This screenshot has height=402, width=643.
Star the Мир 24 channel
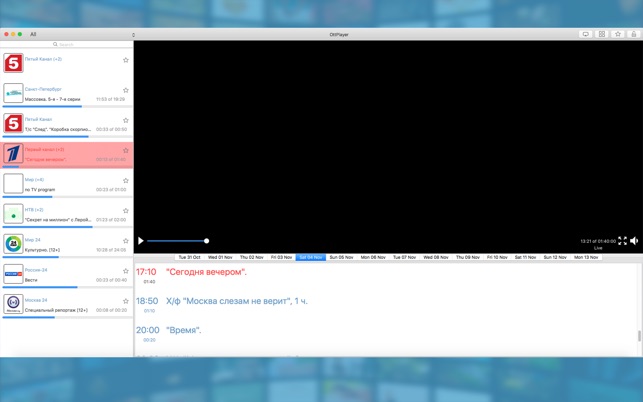click(126, 241)
